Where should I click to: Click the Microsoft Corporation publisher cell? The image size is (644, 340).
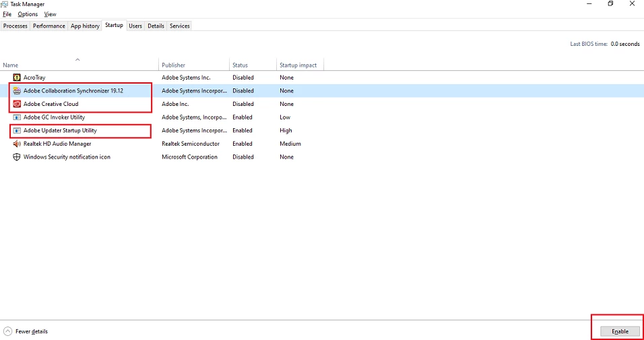coord(190,157)
